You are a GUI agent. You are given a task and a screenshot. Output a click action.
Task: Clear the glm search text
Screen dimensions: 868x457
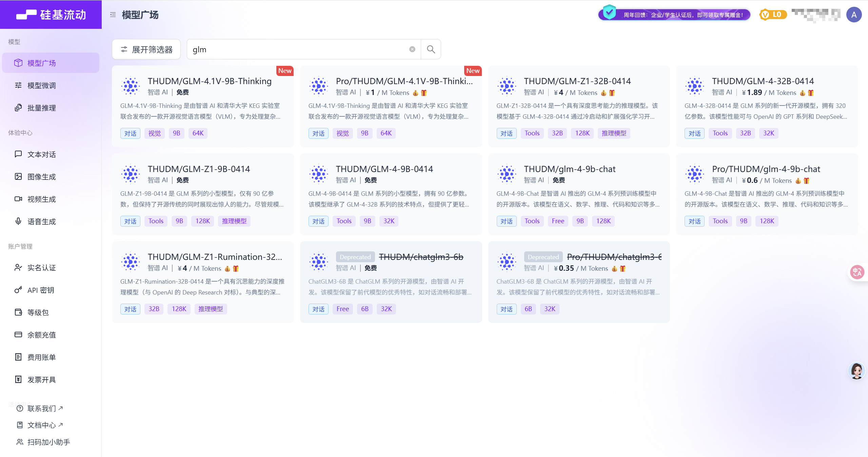[412, 50]
